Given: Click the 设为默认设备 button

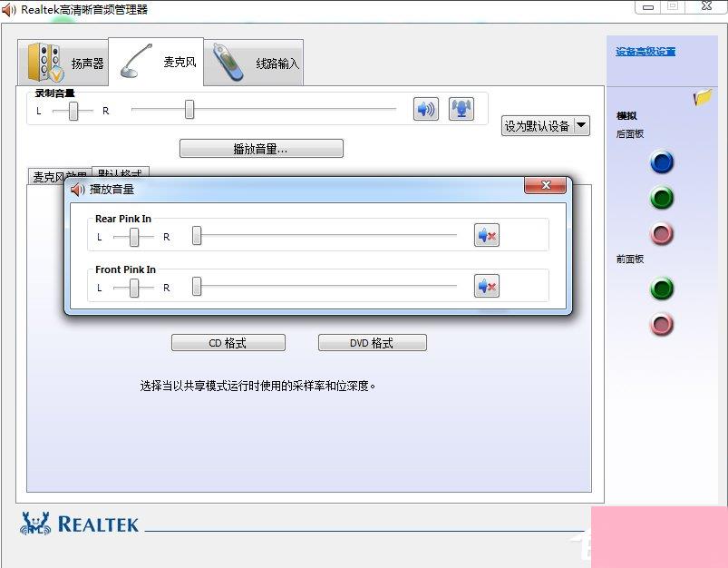Looking at the screenshot, I should coord(538,125).
